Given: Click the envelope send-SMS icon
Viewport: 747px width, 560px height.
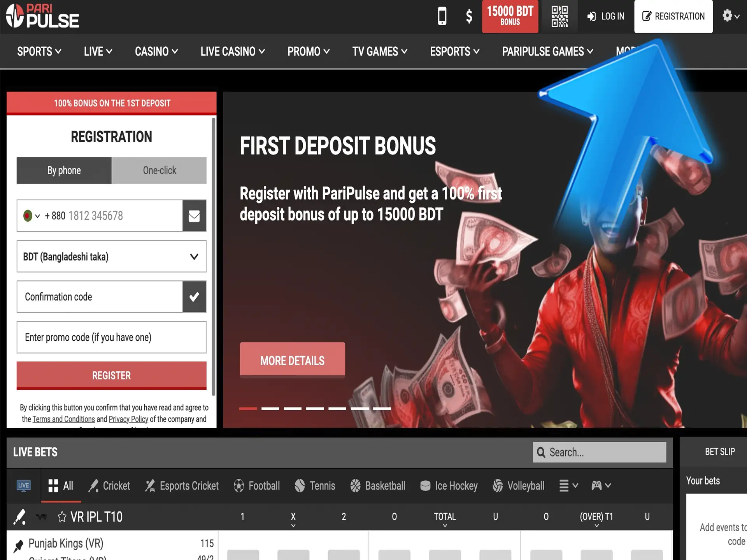Looking at the screenshot, I should click(x=194, y=216).
